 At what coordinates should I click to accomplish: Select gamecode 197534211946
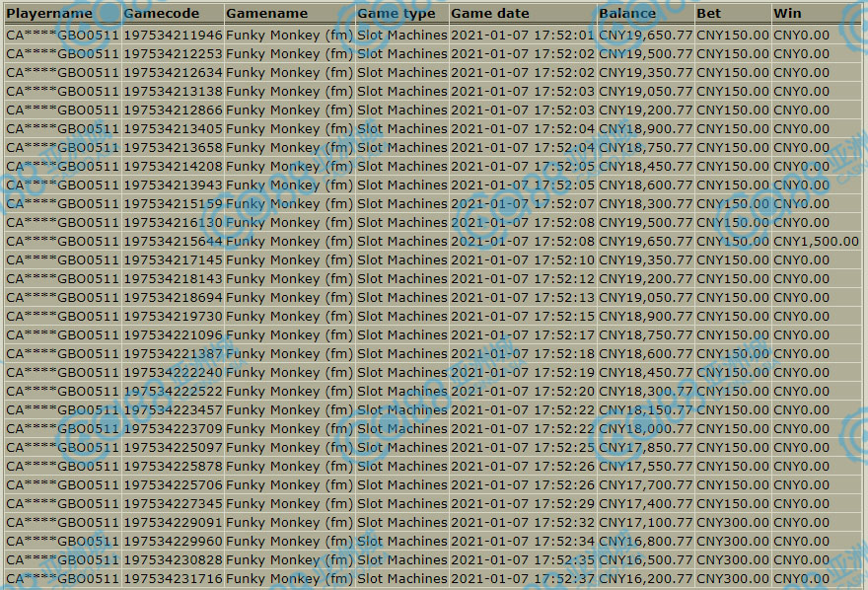(173, 36)
